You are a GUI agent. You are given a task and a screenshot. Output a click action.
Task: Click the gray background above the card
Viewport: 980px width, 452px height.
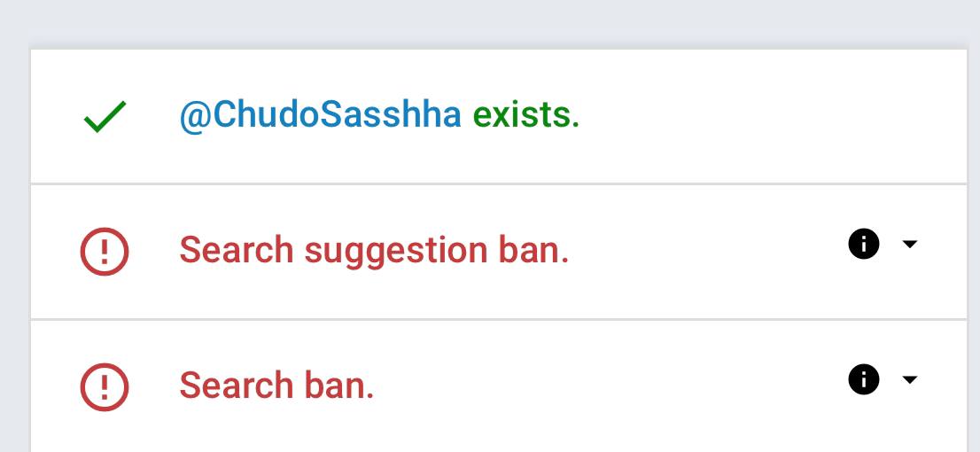tap(490, 22)
